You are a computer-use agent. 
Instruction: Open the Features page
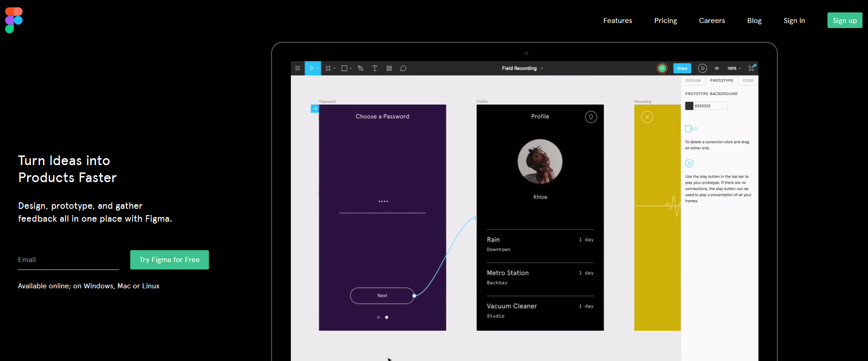tap(618, 21)
